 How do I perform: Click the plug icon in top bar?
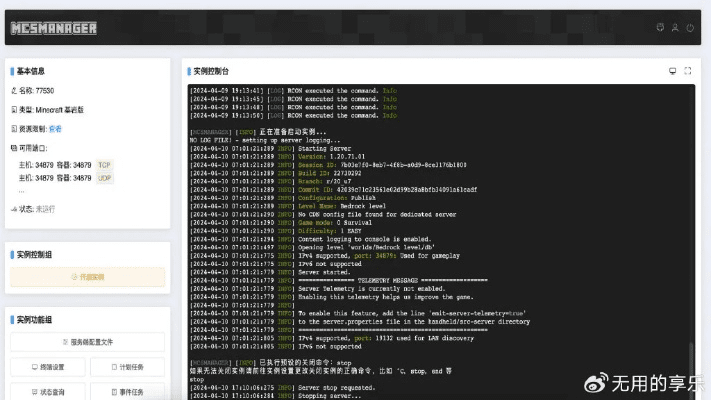659,28
